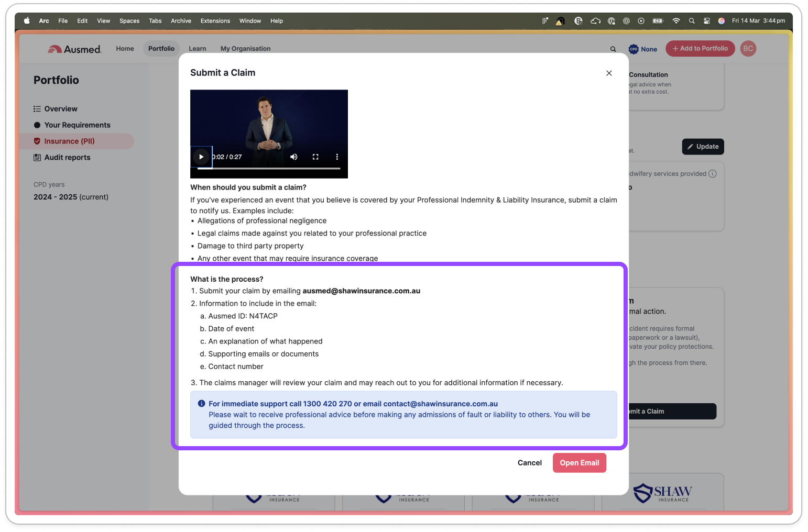Cancel the claim dialog
The width and height of the screenshot is (808, 532).
pyautogui.click(x=530, y=463)
